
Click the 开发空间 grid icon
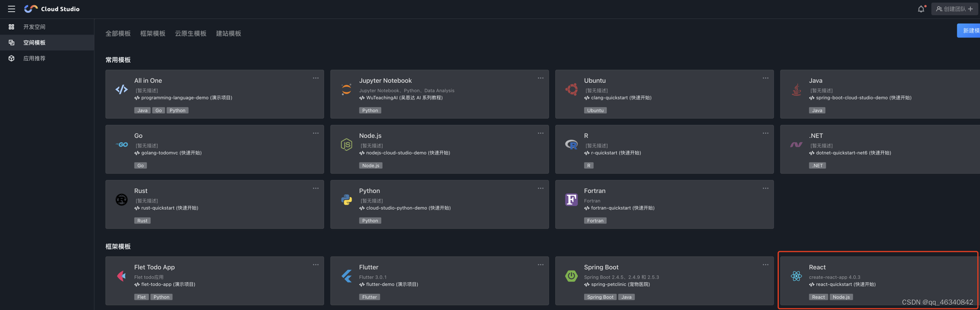[x=11, y=27]
